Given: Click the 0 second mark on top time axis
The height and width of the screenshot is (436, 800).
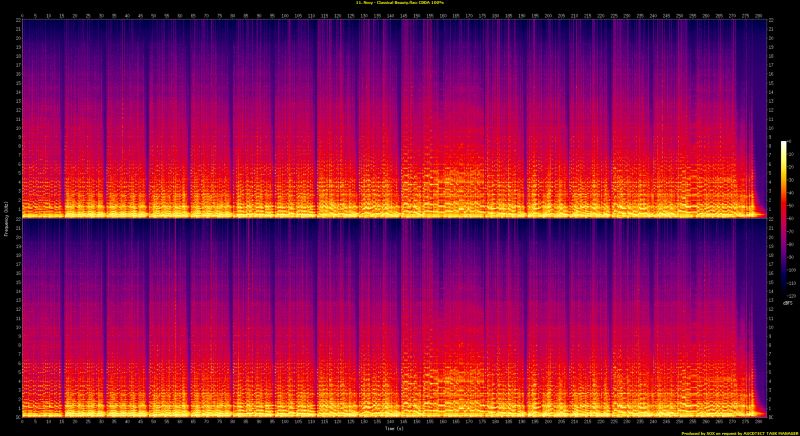Looking at the screenshot, I should tap(22, 15).
